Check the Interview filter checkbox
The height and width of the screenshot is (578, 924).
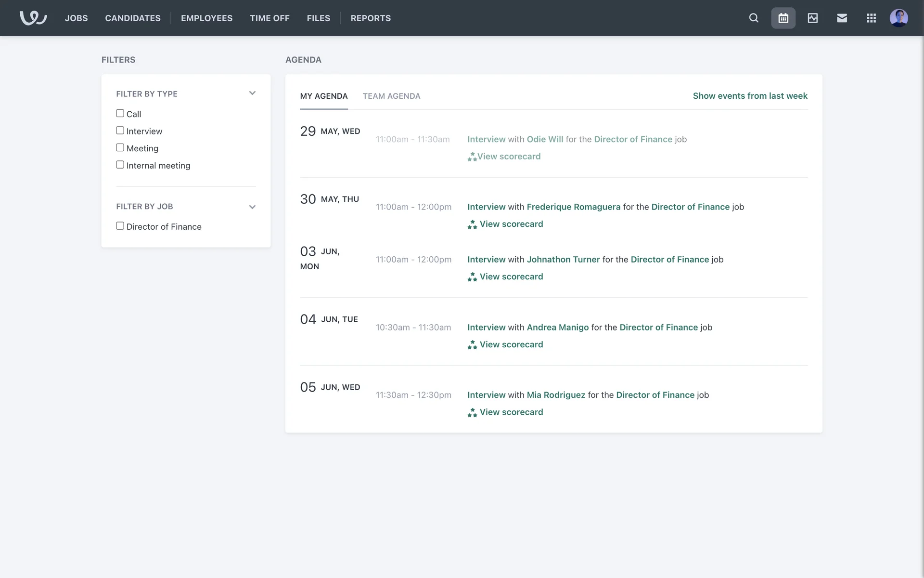[x=120, y=131]
